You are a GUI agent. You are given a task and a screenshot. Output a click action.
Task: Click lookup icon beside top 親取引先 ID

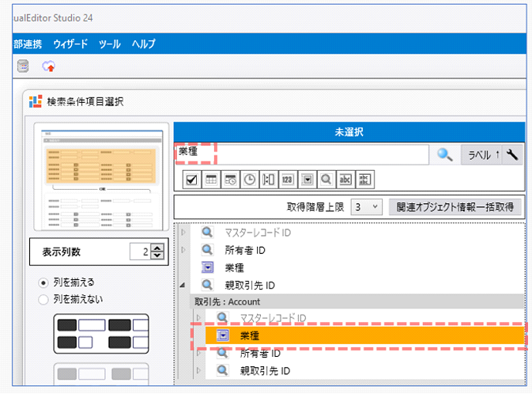pos(207,285)
